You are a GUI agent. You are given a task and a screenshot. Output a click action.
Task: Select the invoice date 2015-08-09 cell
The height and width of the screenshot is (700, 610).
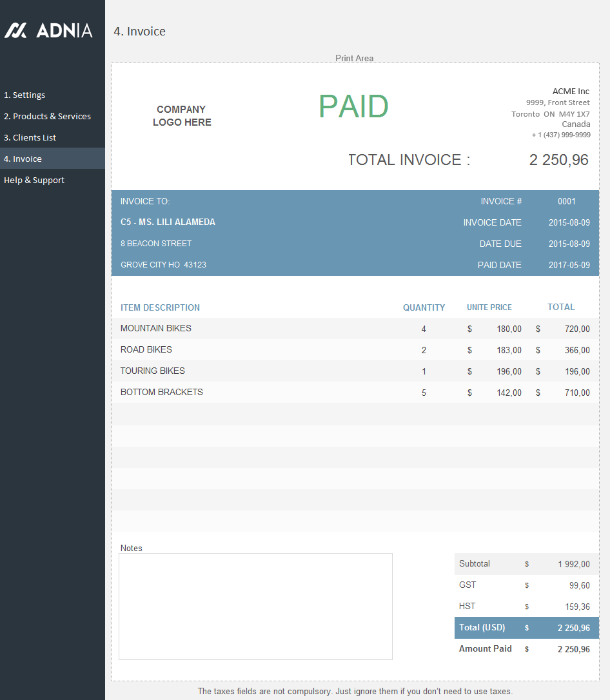tap(569, 222)
